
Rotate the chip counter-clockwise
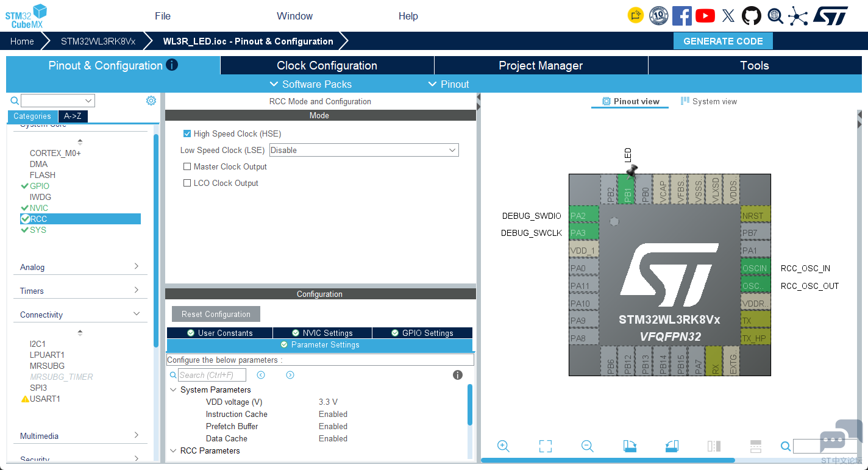point(672,446)
